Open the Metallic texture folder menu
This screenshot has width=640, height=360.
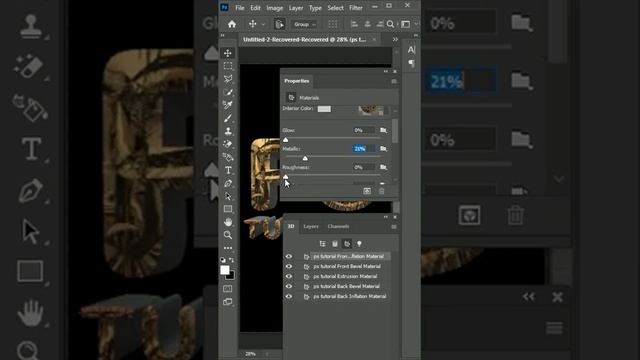383,149
